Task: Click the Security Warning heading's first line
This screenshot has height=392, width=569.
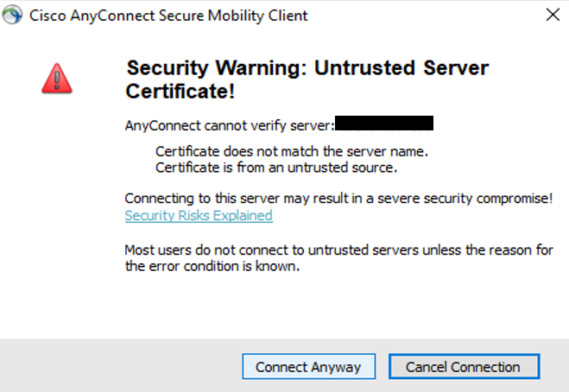Action: pos(307,68)
